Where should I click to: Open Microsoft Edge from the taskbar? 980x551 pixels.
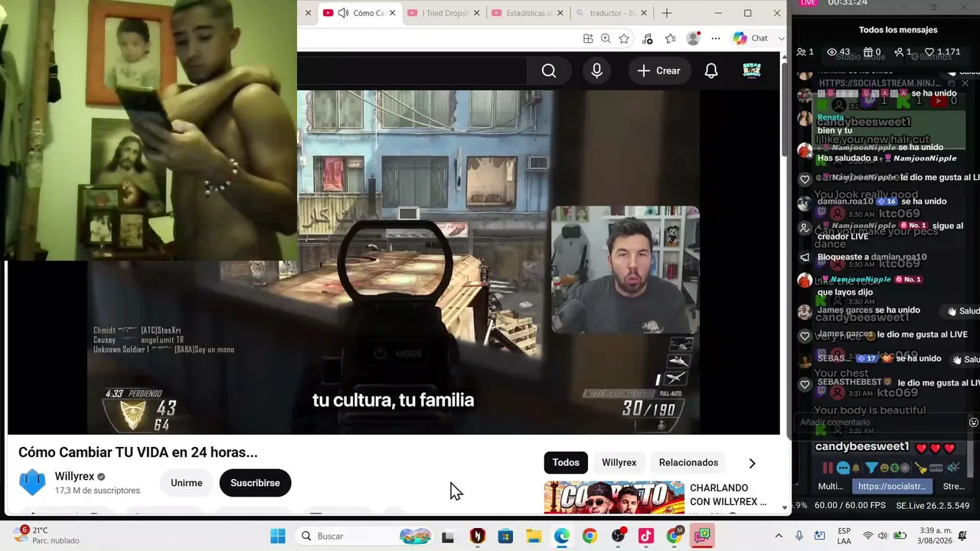click(x=562, y=536)
